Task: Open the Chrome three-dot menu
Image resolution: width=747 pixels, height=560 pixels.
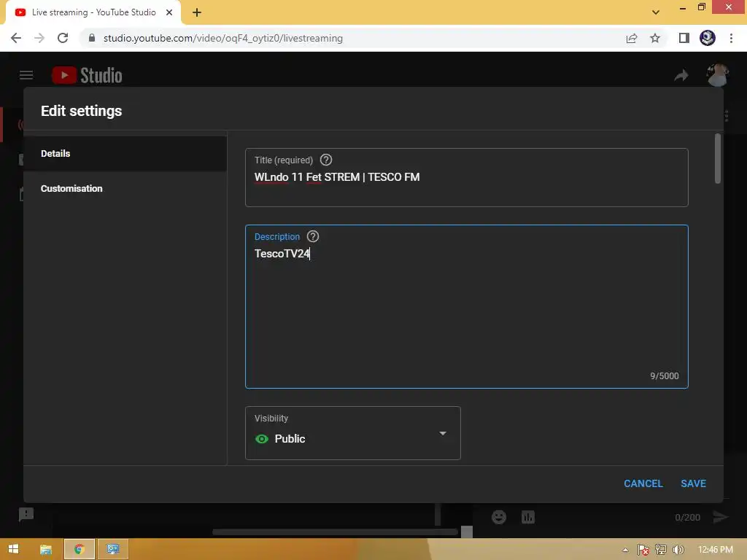Action: click(x=731, y=38)
